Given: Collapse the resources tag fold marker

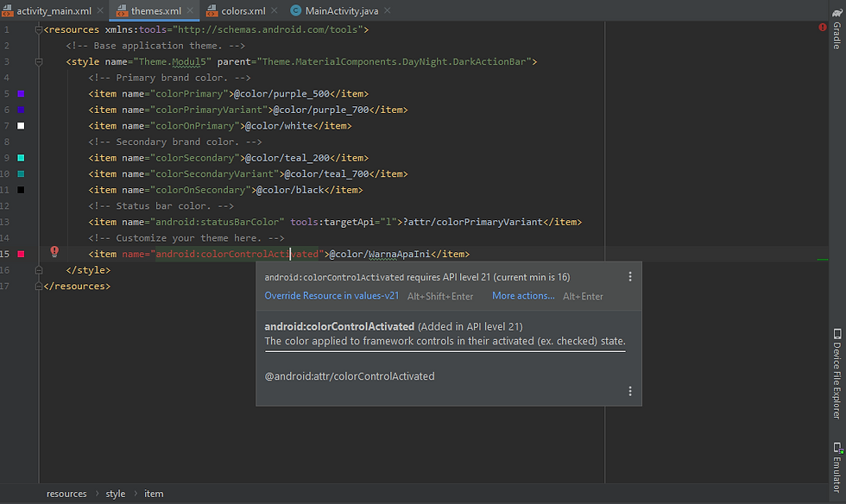Looking at the screenshot, I should 39,29.
